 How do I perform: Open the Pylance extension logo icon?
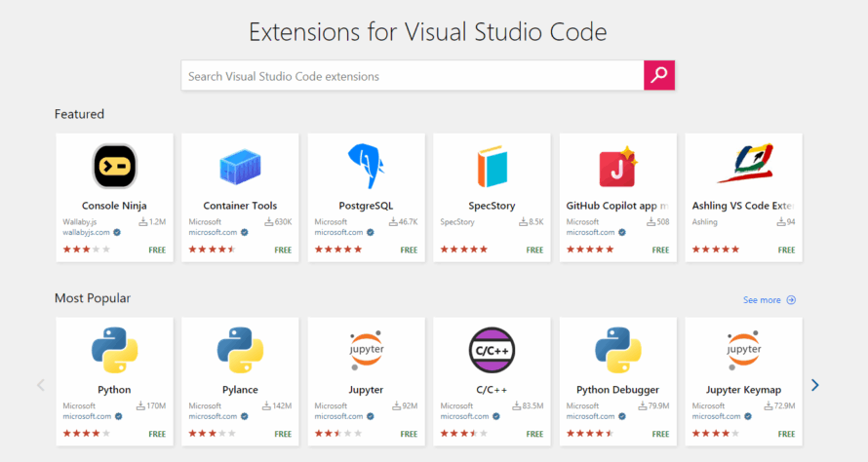240,350
